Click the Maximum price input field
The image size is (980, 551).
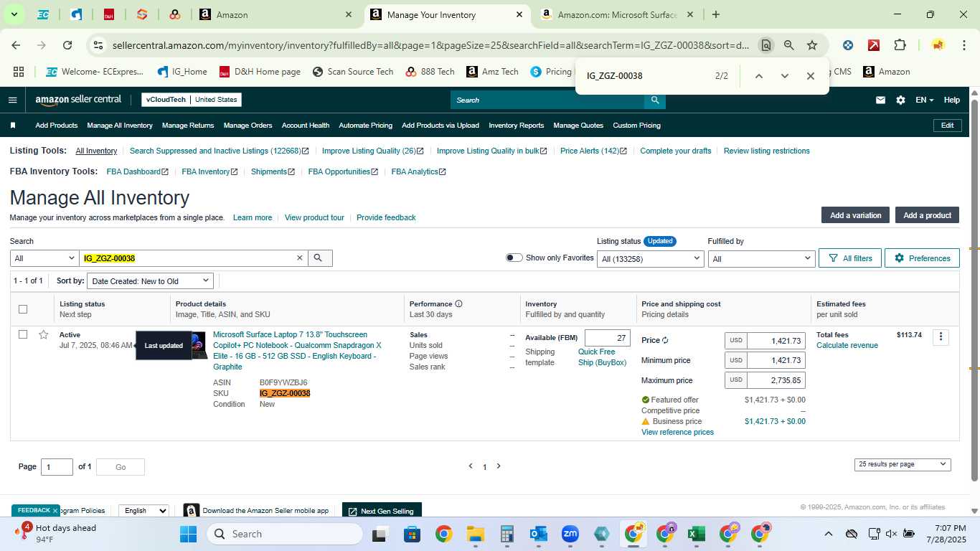pos(776,380)
